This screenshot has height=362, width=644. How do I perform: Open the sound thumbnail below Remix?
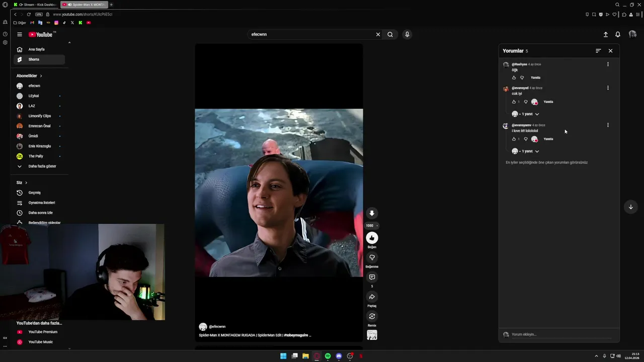coord(372,335)
